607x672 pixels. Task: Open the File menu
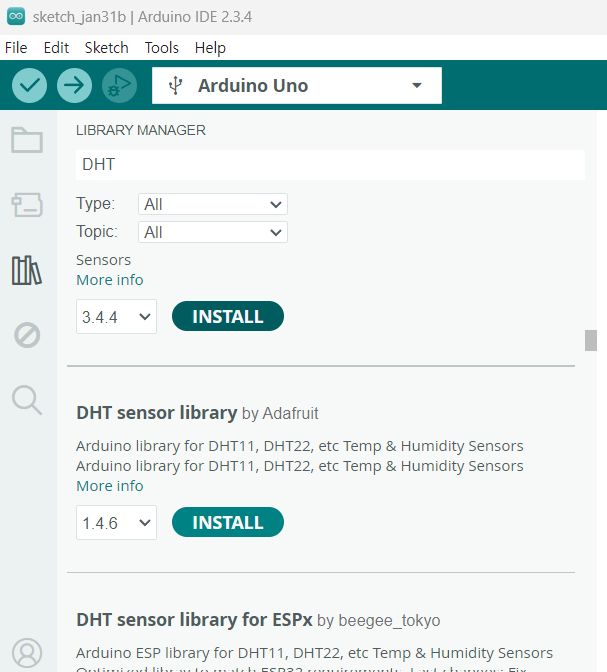click(16, 48)
